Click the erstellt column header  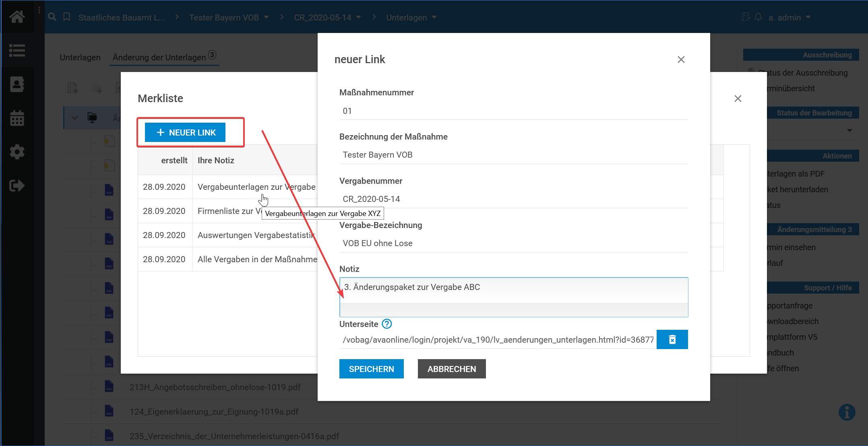pos(174,160)
